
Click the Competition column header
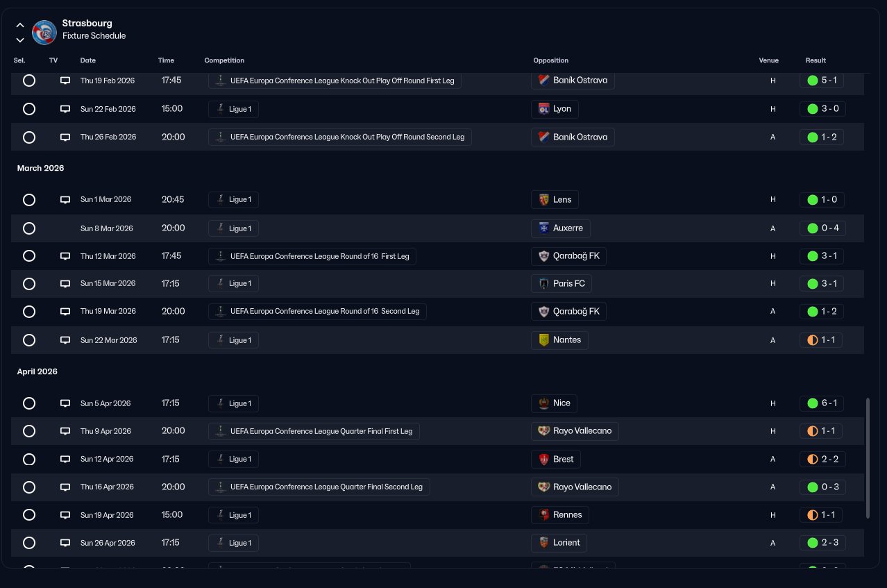click(224, 60)
